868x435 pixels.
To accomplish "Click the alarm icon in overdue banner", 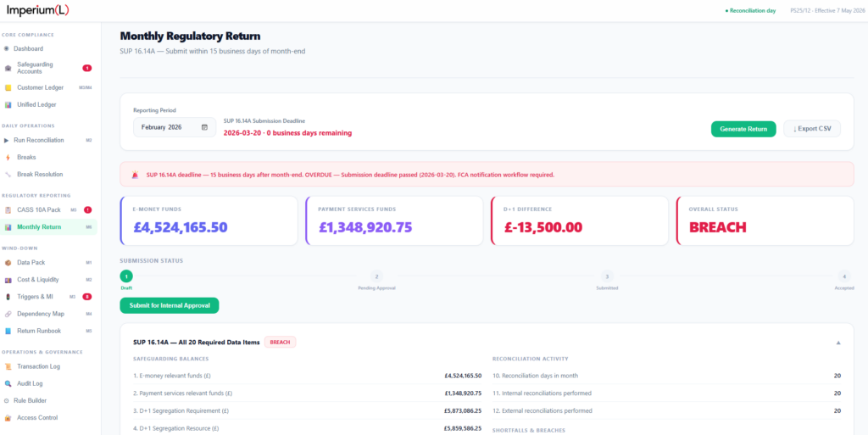I will 136,175.
